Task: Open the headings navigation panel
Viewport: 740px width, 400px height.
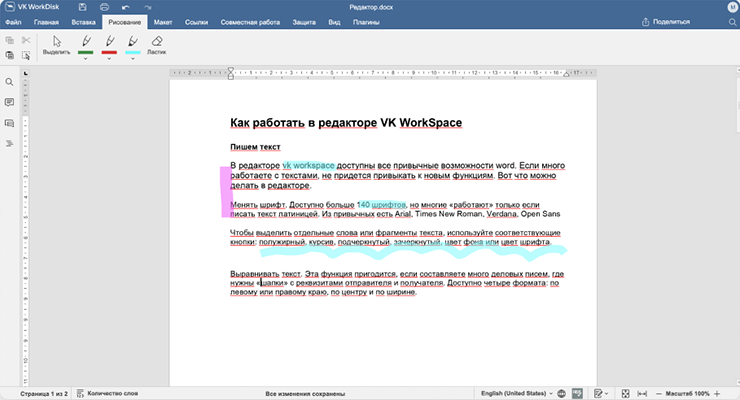Action: tap(9, 143)
